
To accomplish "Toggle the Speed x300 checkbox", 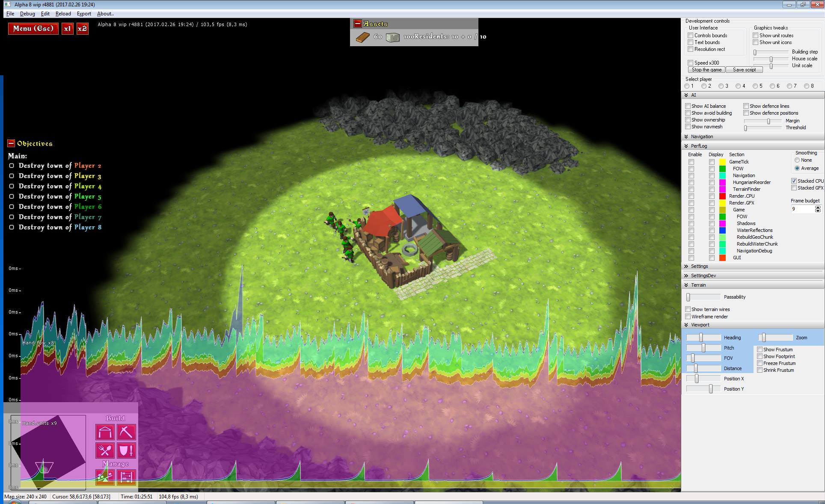I will tap(690, 63).
